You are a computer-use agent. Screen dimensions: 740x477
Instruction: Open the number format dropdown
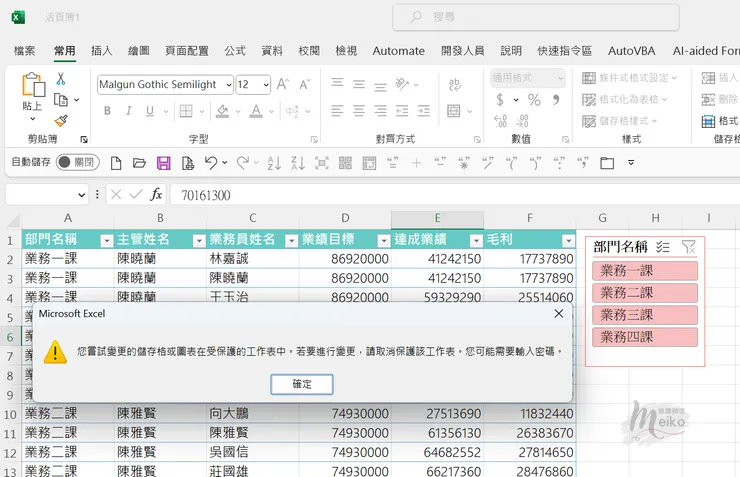561,78
